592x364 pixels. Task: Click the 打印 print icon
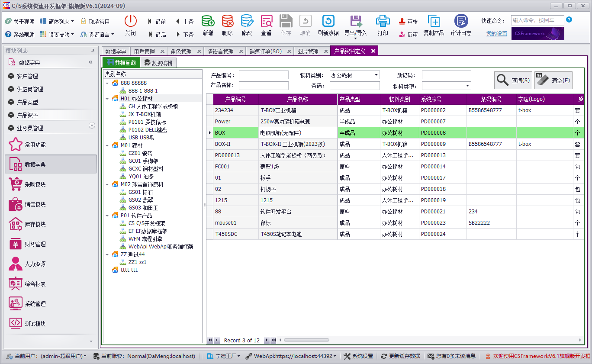(x=383, y=21)
